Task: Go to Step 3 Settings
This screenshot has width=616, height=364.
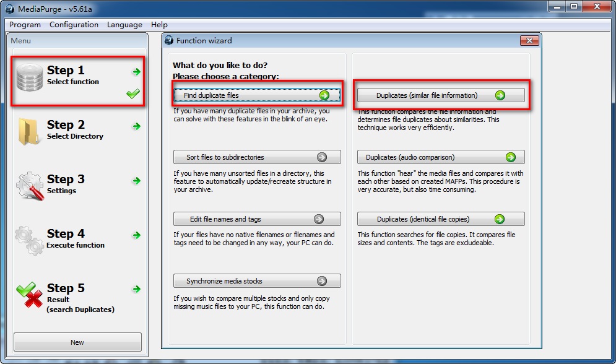Action: point(66,184)
